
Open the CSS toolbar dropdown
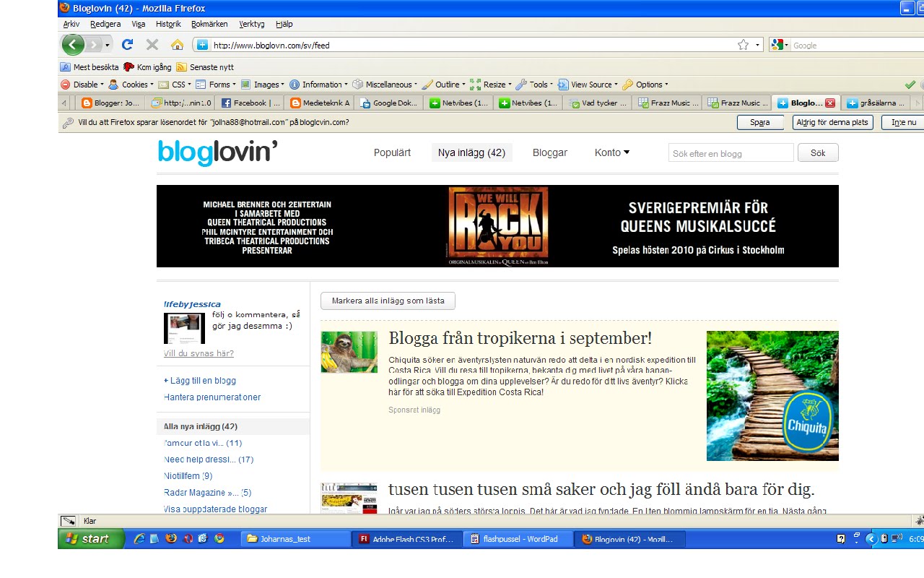coord(175,85)
